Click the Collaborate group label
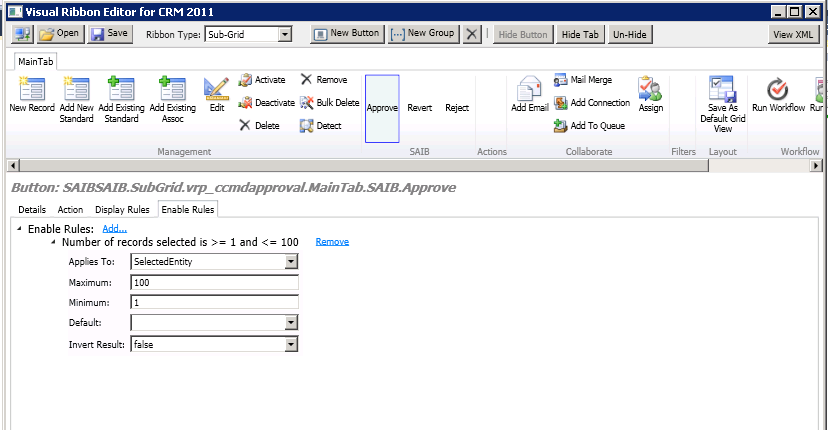The image size is (828, 430). 589,152
